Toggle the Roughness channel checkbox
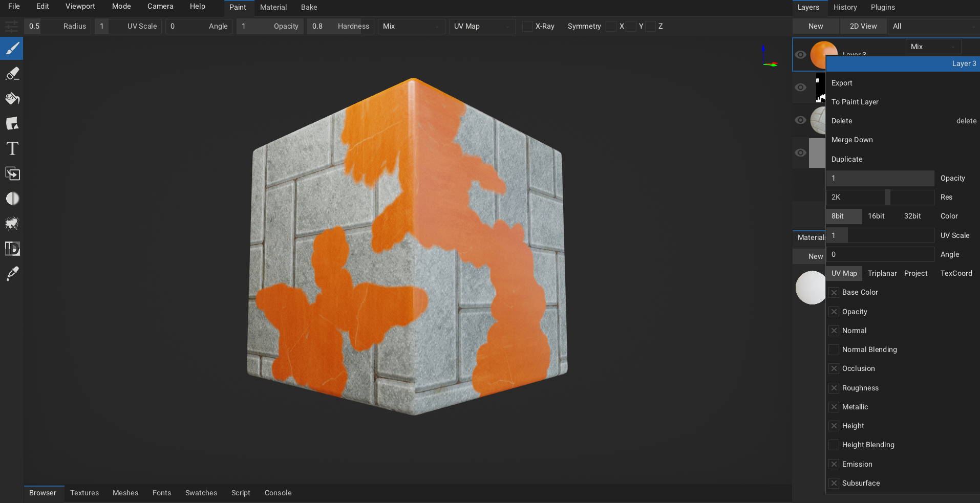This screenshot has width=980, height=503. (x=834, y=388)
